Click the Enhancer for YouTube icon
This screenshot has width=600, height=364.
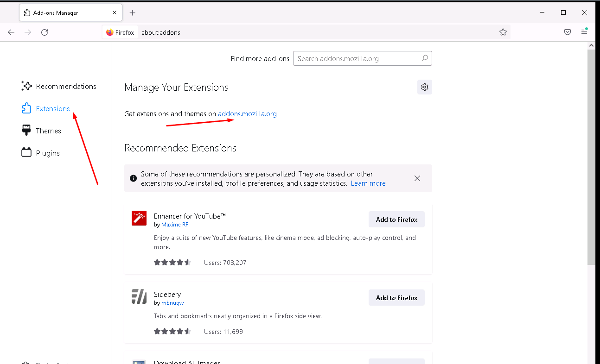pyautogui.click(x=139, y=218)
